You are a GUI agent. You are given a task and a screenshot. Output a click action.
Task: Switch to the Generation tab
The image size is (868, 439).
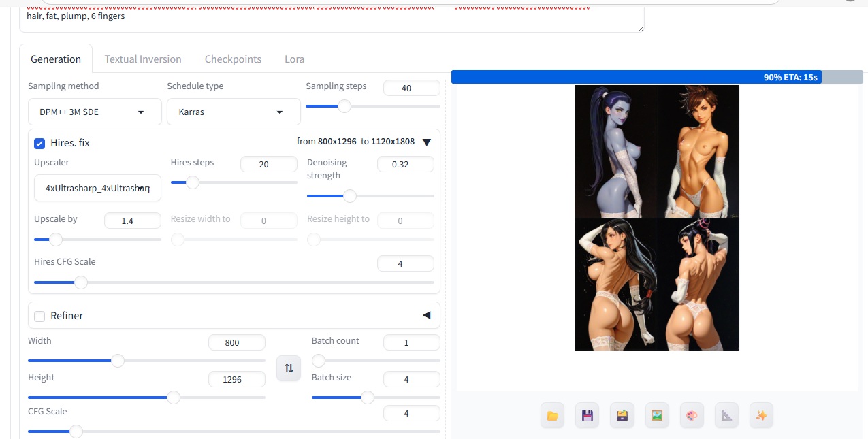[56, 59]
